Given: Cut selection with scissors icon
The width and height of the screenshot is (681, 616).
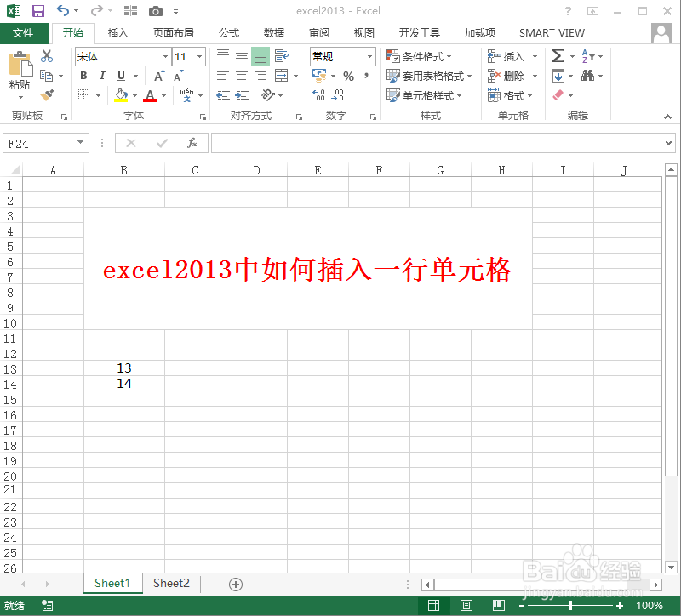Looking at the screenshot, I should (47, 56).
